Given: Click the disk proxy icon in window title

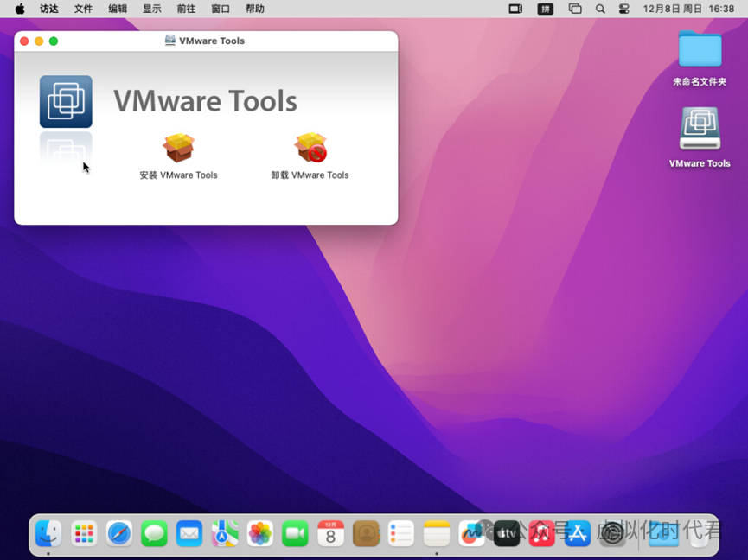Looking at the screenshot, I should click(169, 41).
